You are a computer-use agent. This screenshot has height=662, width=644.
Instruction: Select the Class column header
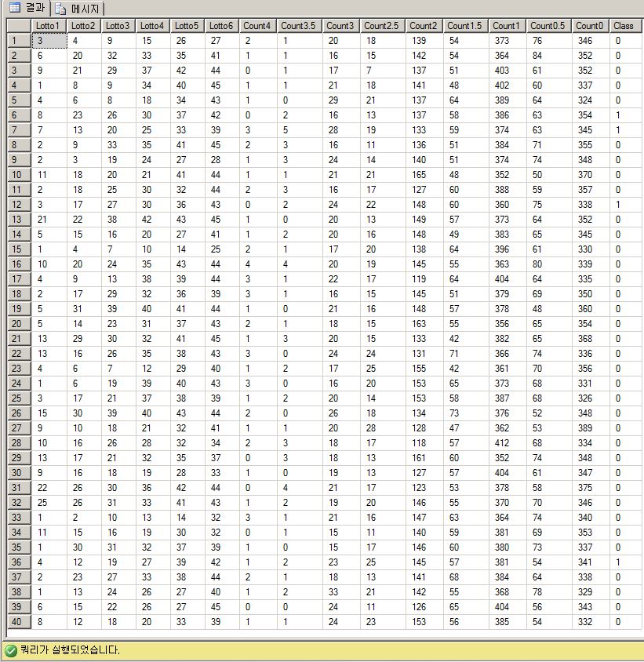625,26
